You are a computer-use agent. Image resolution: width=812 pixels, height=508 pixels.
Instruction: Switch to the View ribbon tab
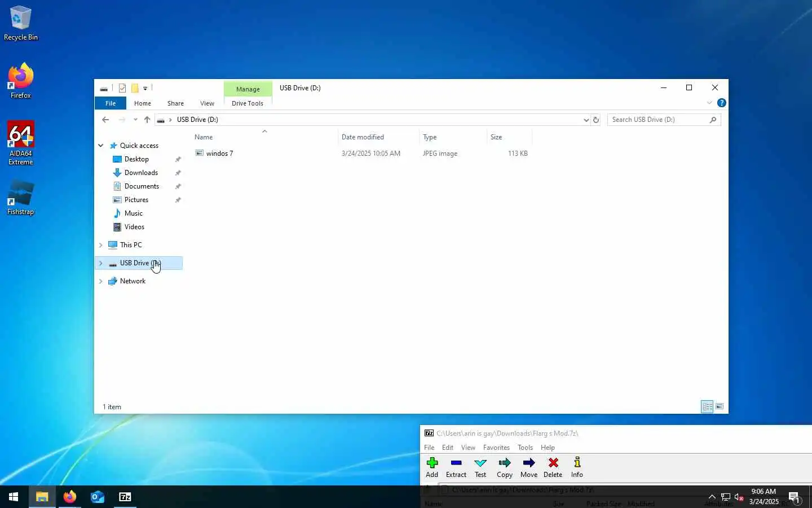click(207, 103)
